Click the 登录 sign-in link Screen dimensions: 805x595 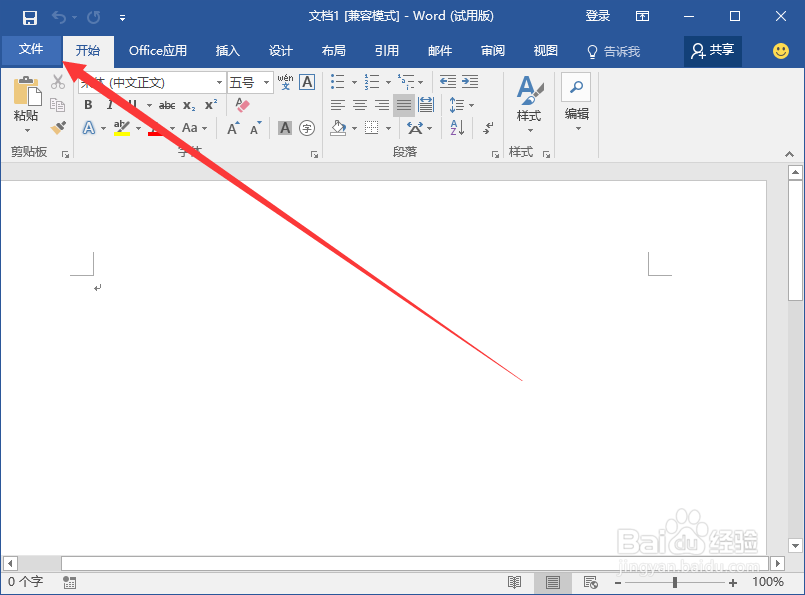[597, 15]
